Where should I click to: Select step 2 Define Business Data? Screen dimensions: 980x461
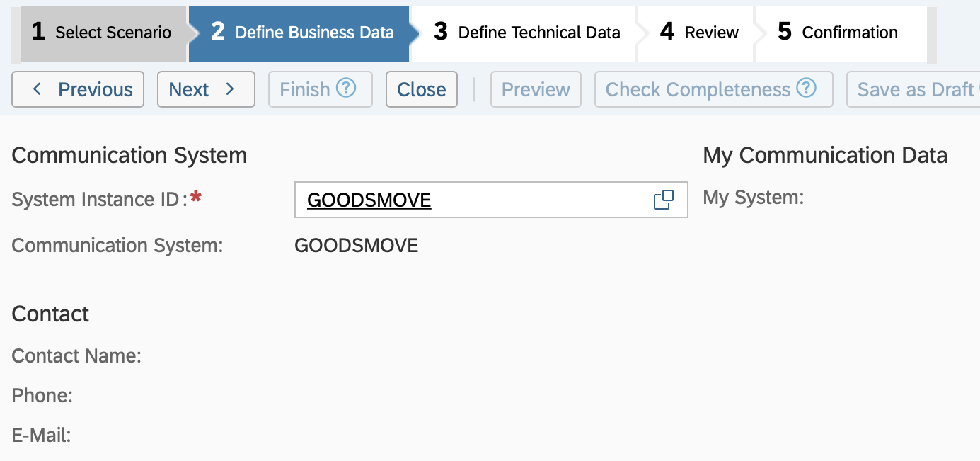302,33
